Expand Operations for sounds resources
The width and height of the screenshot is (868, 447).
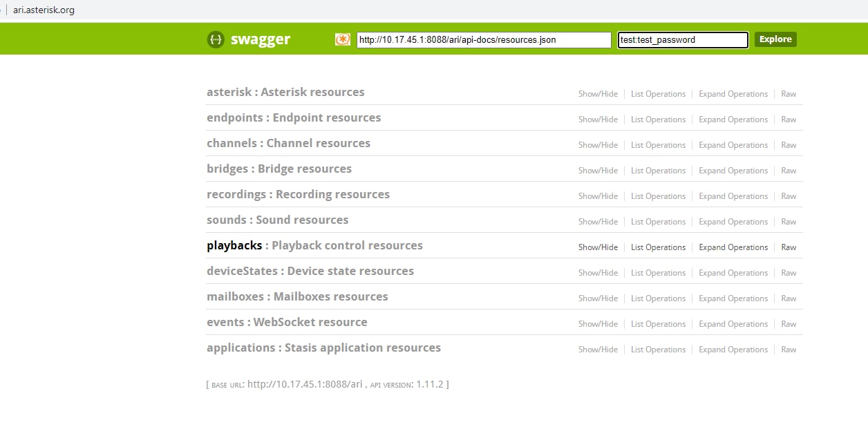(733, 222)
